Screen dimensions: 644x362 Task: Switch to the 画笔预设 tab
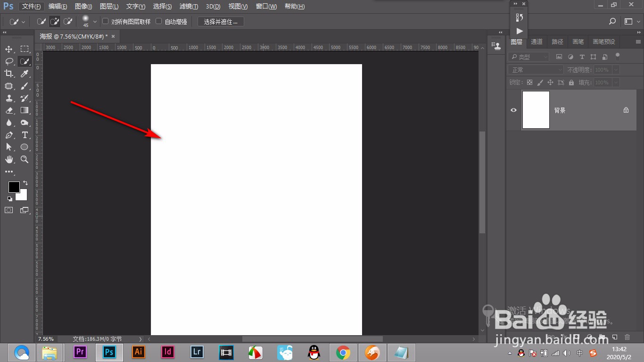[603, 42]
